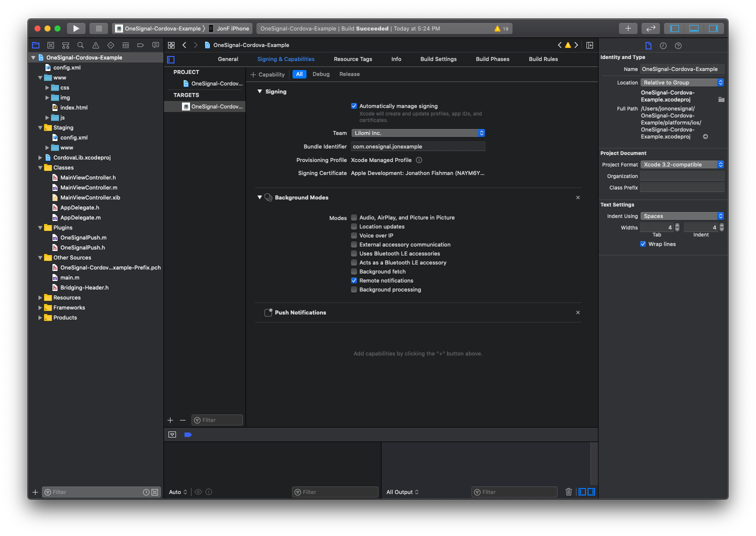Enable the code review arrows button
The image size is (756, 536).
tap(650, 28)
